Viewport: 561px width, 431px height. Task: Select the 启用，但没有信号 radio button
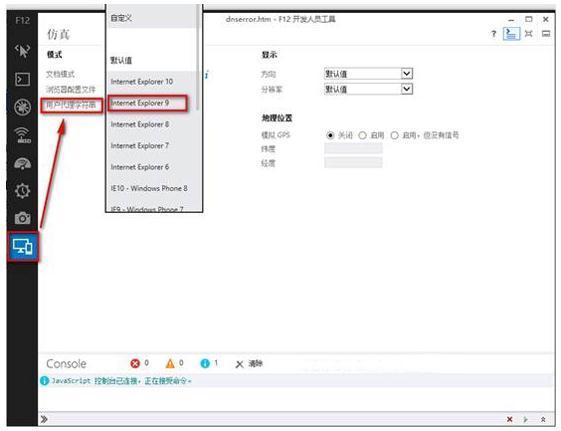(394, 135)
